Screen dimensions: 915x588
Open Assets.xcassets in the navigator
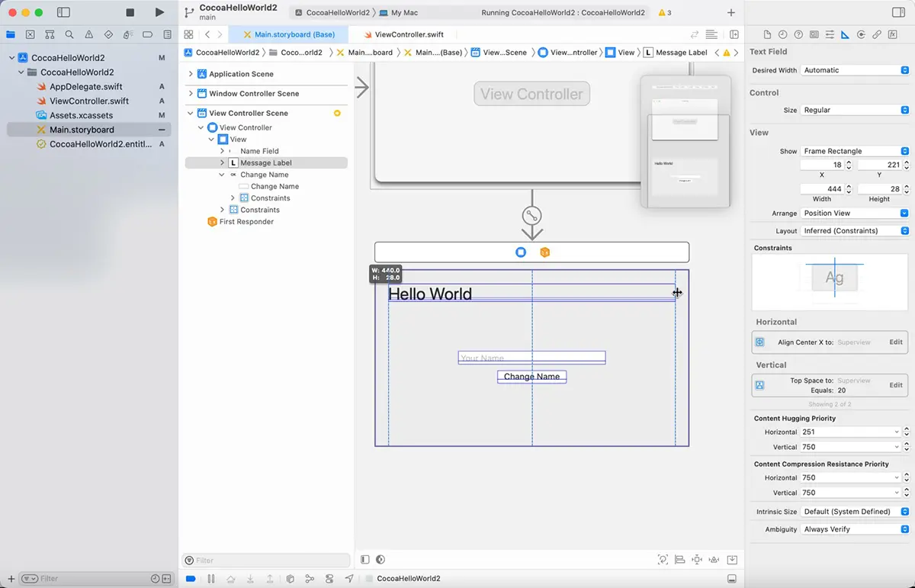[82, 115]
